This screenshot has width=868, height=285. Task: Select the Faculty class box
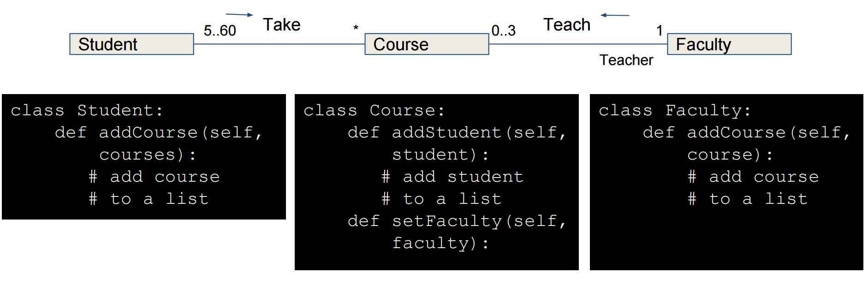[729, 44]
